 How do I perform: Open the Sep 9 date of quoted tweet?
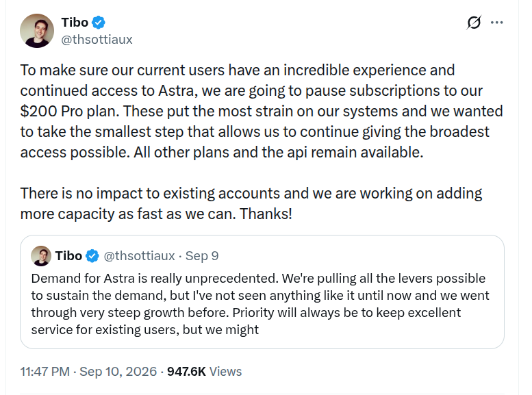coord(202,256)
